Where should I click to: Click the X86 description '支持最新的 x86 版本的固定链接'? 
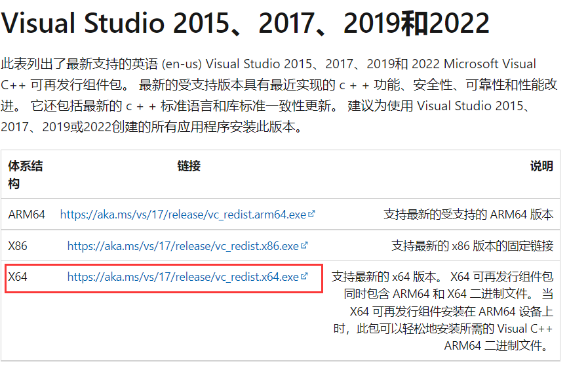pos(473,246)
